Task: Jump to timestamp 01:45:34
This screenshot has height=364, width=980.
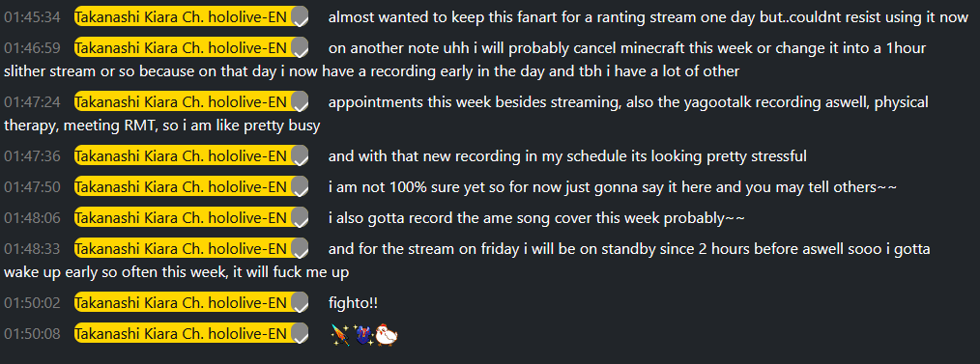Action: coord(33,17)
